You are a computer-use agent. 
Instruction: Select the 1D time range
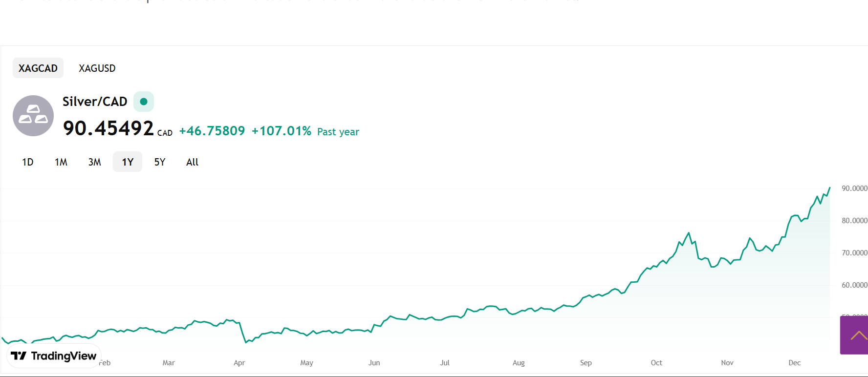point(28,162)
